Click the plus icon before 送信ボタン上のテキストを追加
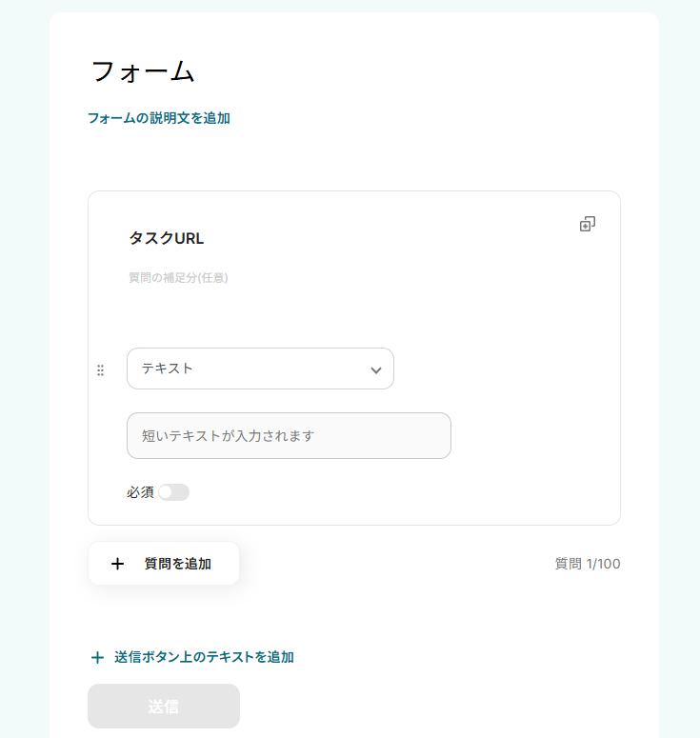This screenshot has height=738, width=700. click(97, 657)
